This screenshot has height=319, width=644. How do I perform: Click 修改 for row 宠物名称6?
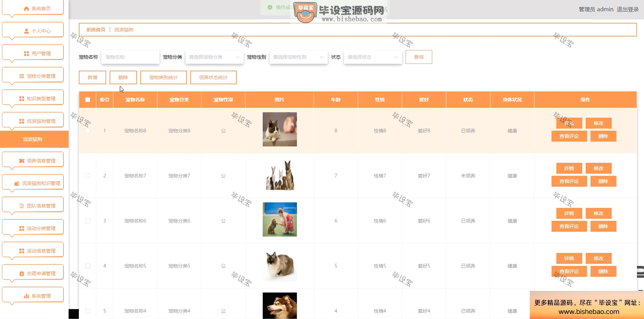(x=598, y=213)
